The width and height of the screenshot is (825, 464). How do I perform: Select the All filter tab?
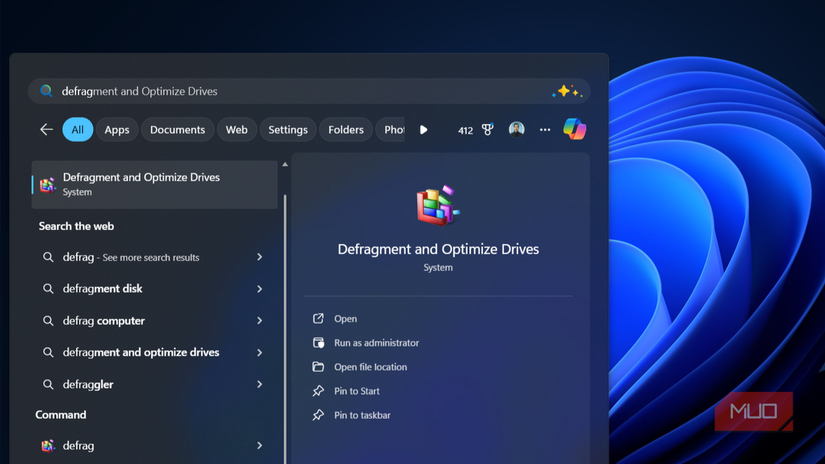pos(77,130)
